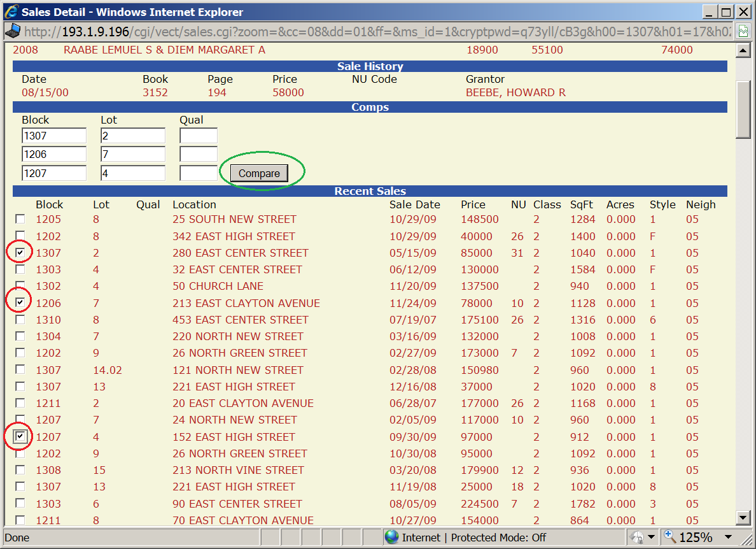Check the box for 453 East Center Street
This screenshot has height=549, width=756.
pyautogui.click(x=20, y=319)
